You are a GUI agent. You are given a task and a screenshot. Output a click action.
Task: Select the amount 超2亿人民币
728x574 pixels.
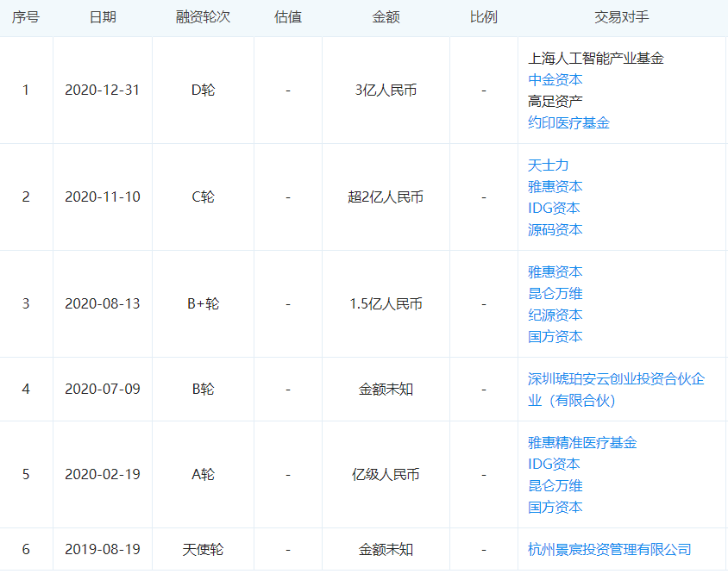(x=386, y=197)
